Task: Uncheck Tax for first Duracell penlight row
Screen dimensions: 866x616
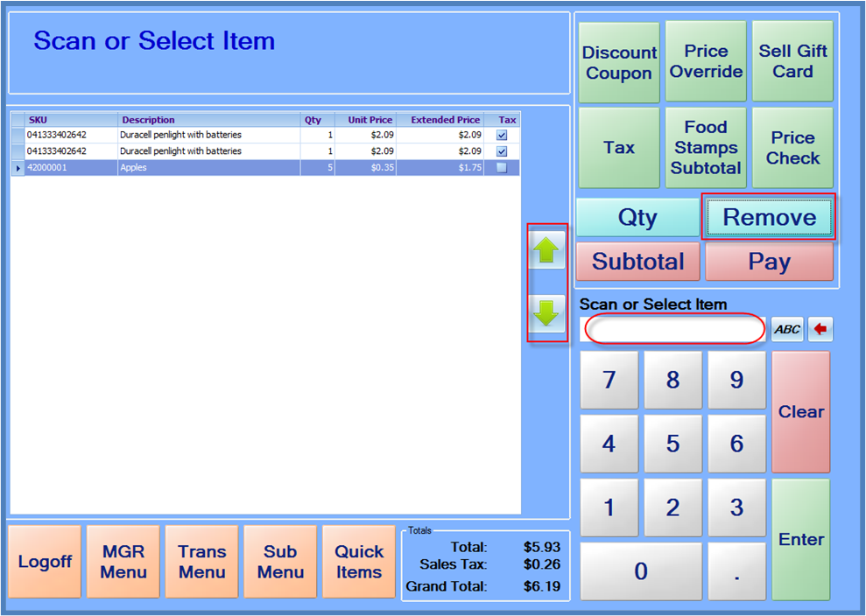Action: pyautogui.click(x=502, y=136)
